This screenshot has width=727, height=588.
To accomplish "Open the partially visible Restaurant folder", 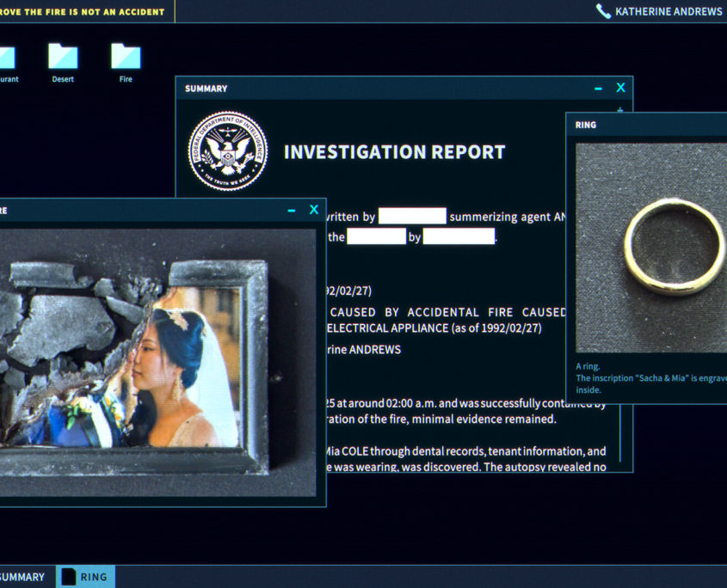I will [x=5, y=58].
